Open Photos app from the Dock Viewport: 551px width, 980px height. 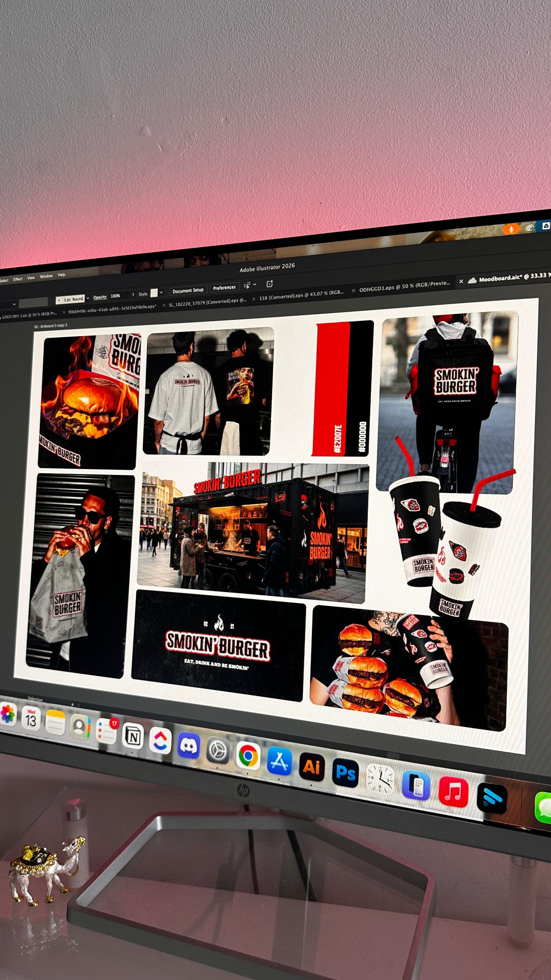pyautogui.click(x=8, y=714)
